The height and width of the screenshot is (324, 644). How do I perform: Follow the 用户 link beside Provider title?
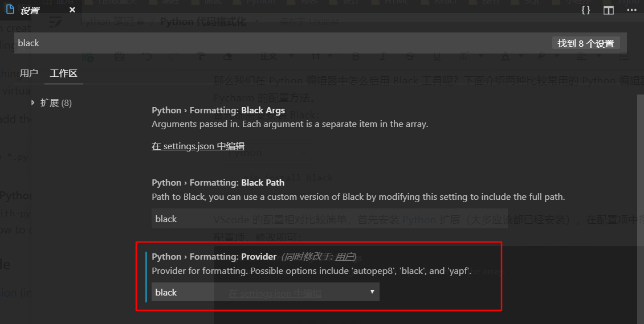click(x=345, y=257)
